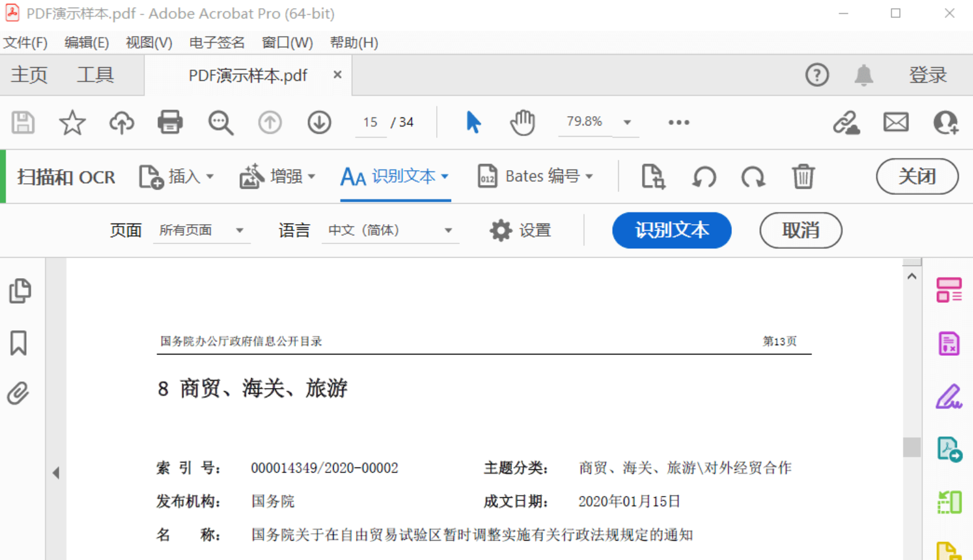Image resolution: width=973 pixels, height=560 pixels.
Task: Click the page number field showing 15
Action: pyautogui.click(x=370, y=122)
